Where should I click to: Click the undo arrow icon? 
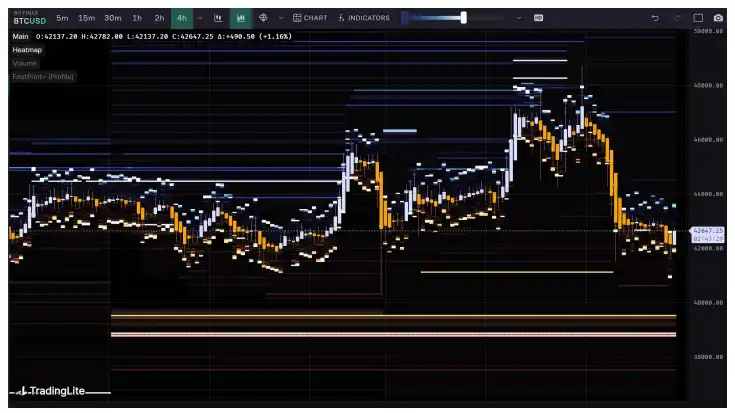click(655, 18)
